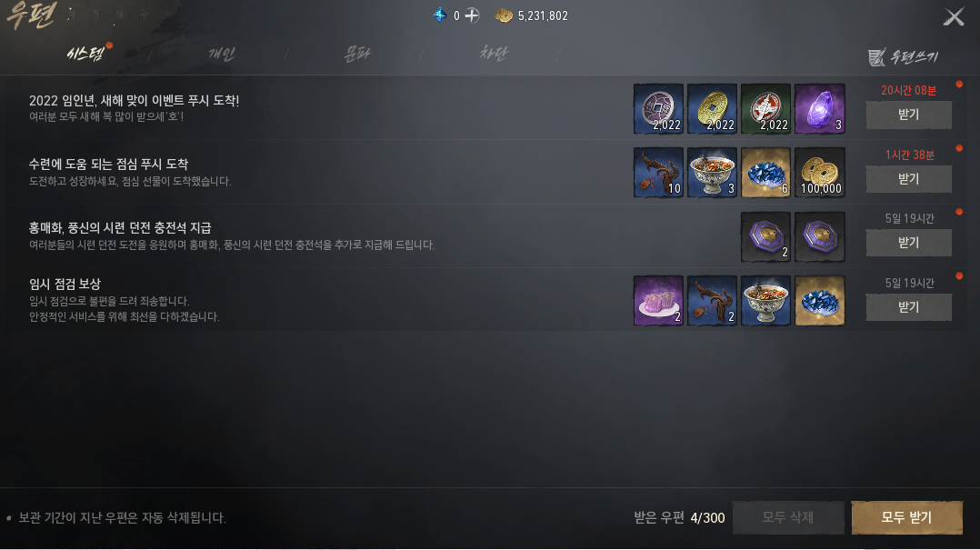Viewport: 980px width, 550px height.
Task: Click the plus icon next to diamond currency
Action: 472,15
